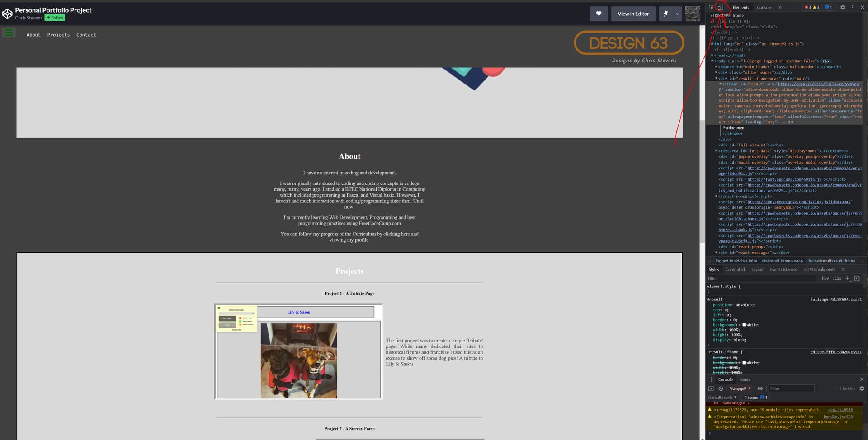The image size is (868, 440).
Task: Open the Lily & Sasou tribute page thumbnail
Action: 298,351
